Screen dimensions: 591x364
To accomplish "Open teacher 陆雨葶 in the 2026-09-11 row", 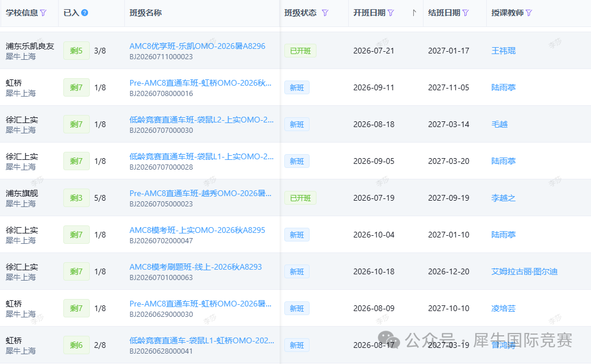I will [x=503, y=87].
